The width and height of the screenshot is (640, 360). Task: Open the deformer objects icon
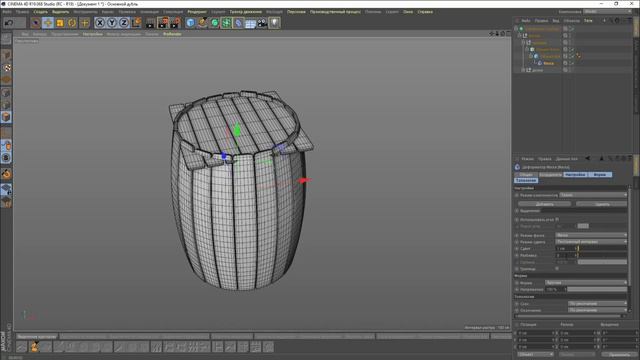pyautogui.click(x=239, y=23)
